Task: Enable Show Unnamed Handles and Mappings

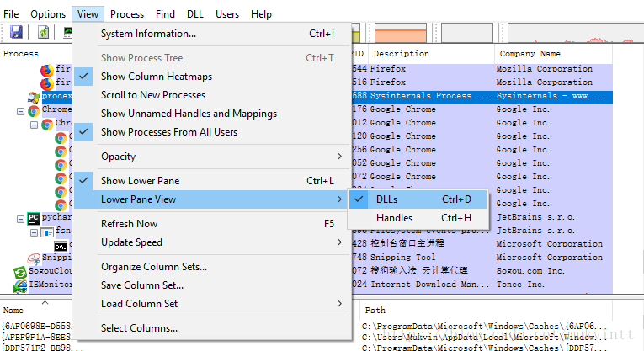Action: coord(212,114)
